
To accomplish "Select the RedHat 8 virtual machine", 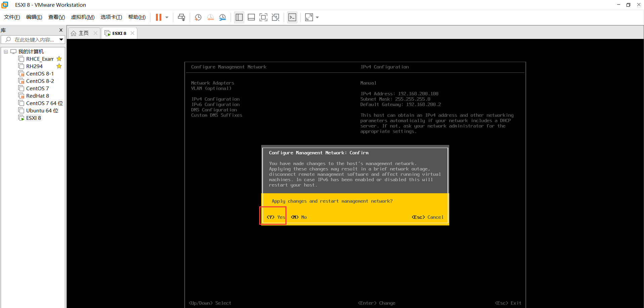I will (x=38, y=96).
